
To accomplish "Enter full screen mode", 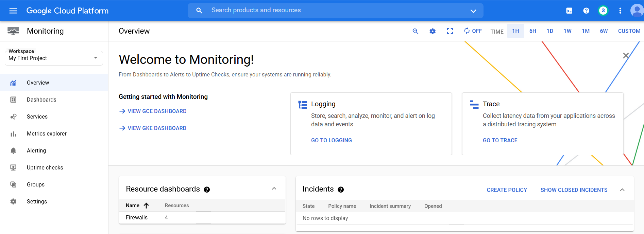I will click(450, 31).
